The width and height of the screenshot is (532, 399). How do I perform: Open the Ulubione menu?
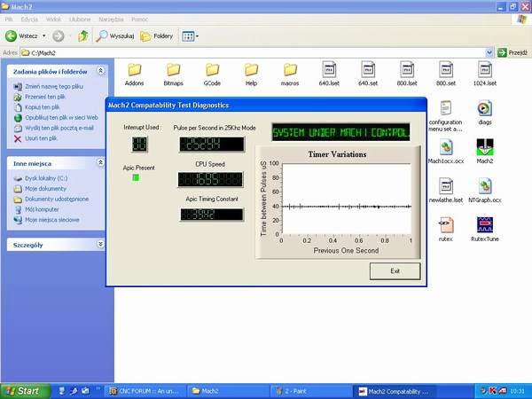[80, 20]
